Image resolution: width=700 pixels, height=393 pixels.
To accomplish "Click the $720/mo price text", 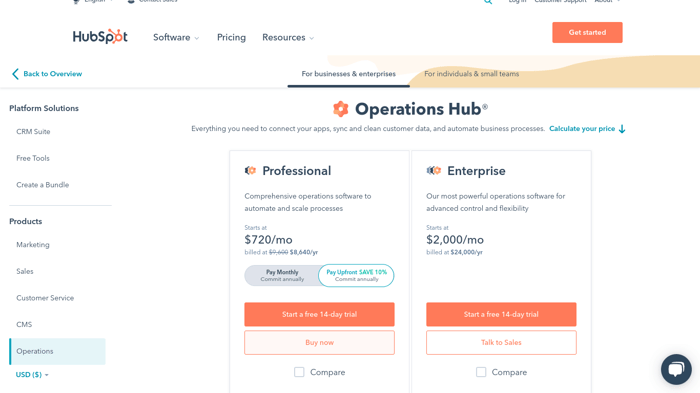I will point(268,240).
